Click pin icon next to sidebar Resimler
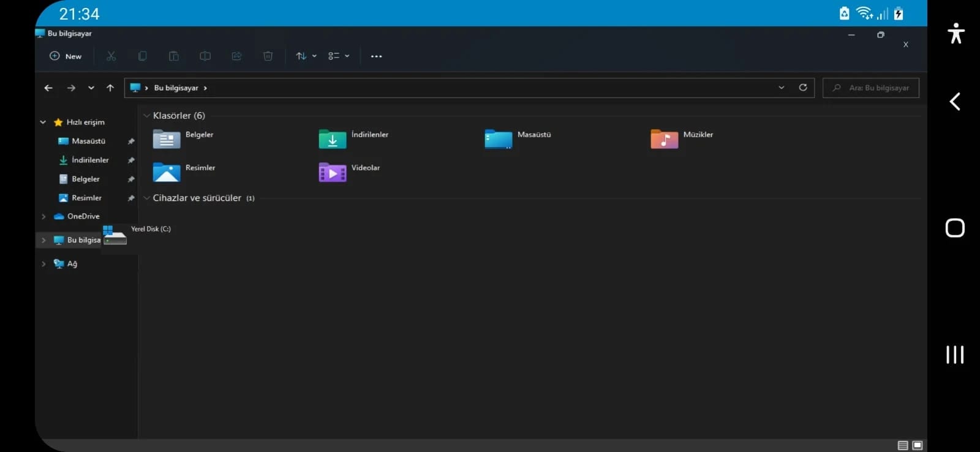980x452 pixels. click(130, 198)
